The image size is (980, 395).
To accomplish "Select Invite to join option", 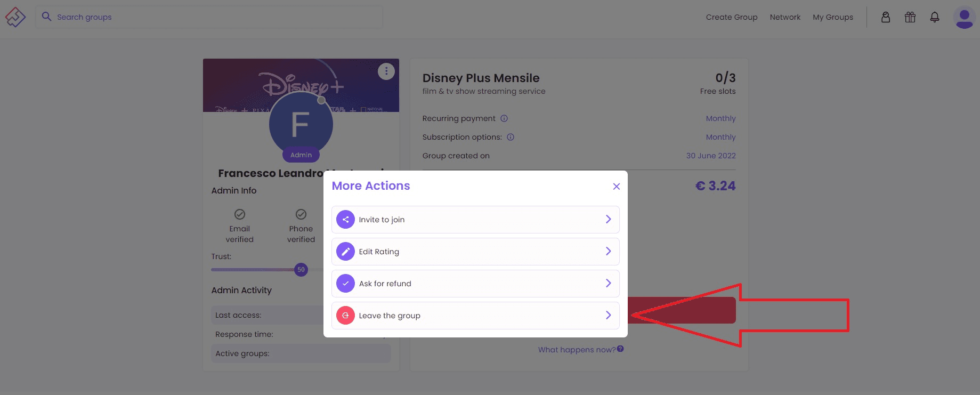I will tap(475, 220).
